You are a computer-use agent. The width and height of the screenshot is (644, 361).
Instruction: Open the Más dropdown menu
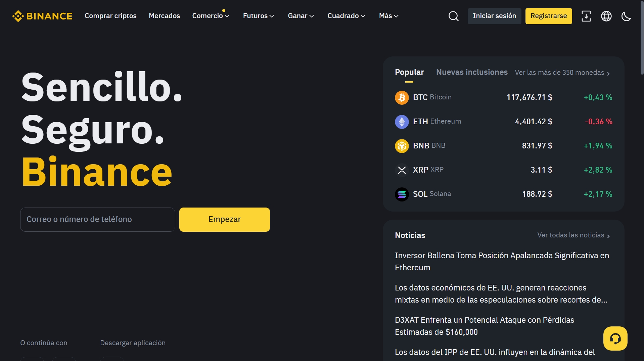pos(388,16)
